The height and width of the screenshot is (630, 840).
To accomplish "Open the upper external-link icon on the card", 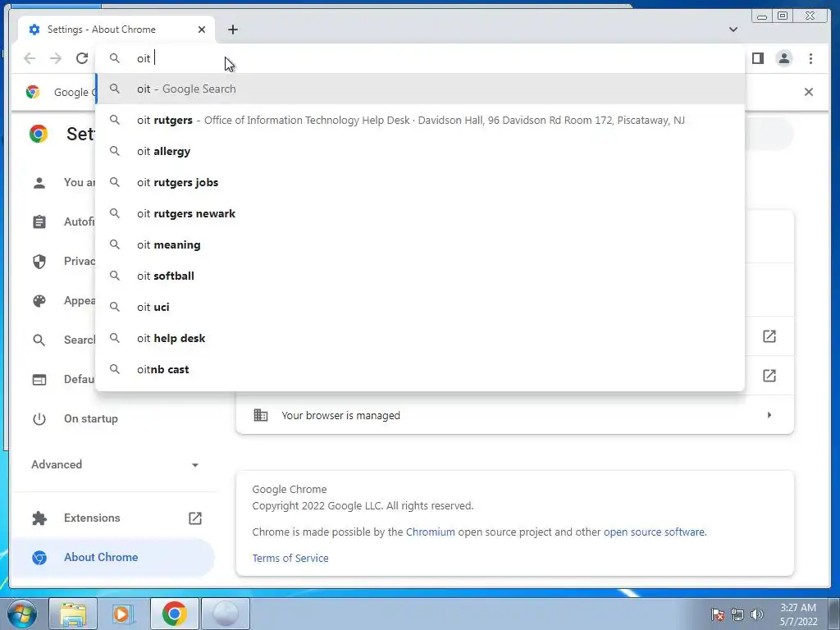I will [x=769, y=336].
